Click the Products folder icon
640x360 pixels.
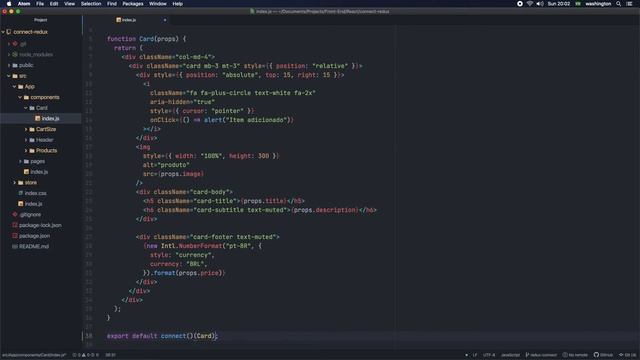tap(32, 150)
